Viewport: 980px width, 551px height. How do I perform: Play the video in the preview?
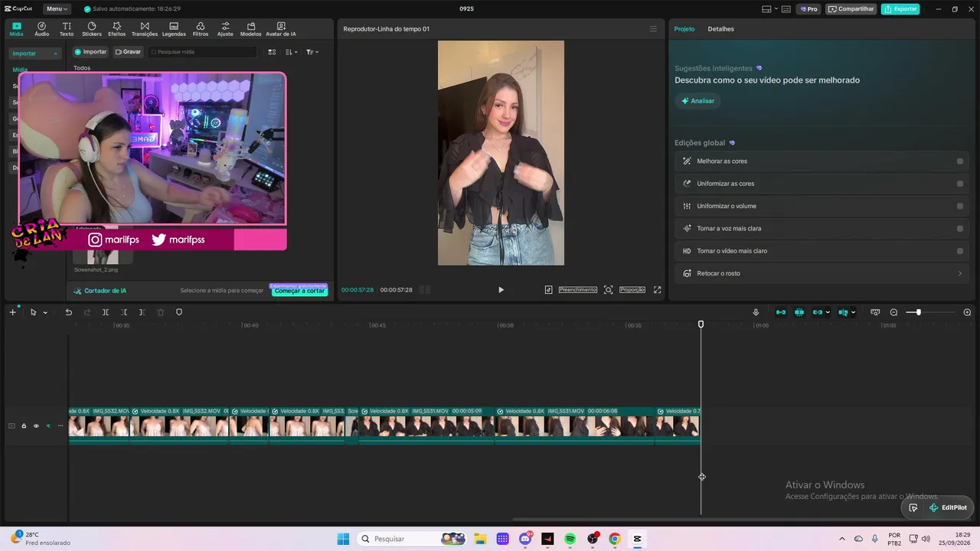501,290
